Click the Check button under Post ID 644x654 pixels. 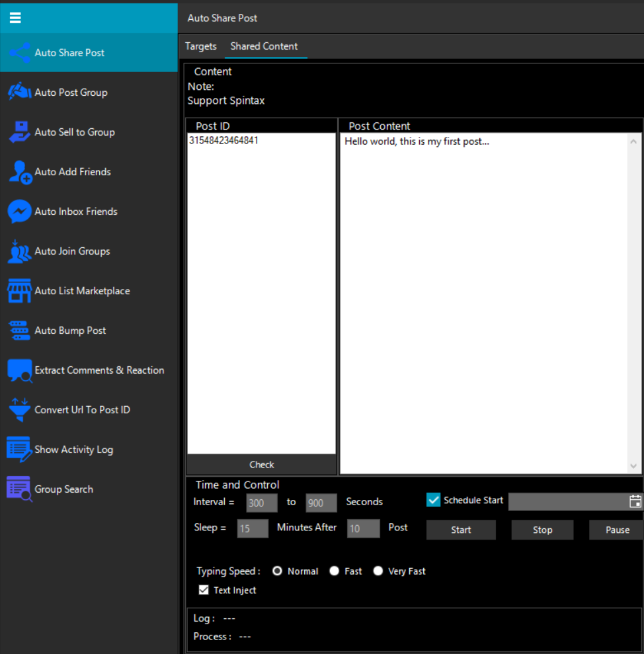tap(262, 465)
